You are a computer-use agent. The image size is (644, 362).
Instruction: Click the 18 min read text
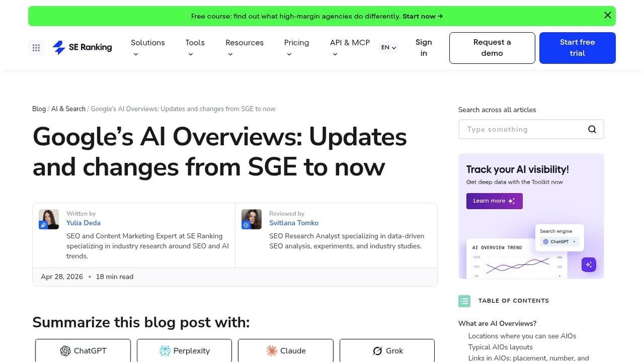114,277
